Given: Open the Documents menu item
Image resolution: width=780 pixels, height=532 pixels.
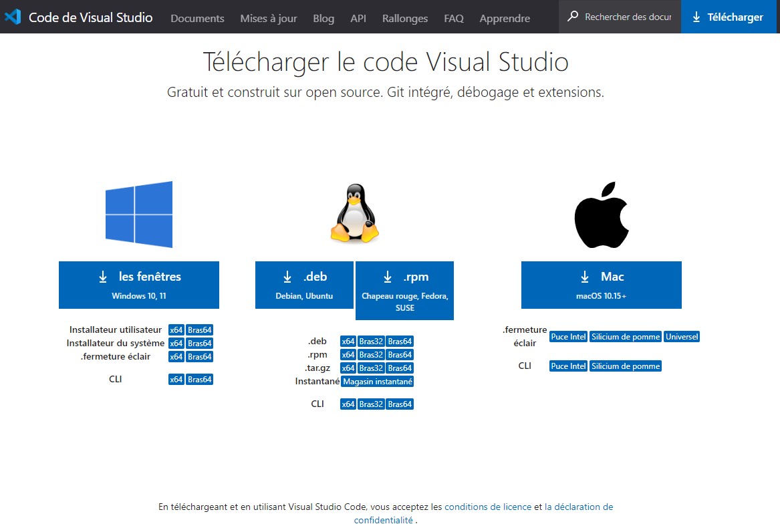Looking at the screenshot, I should coord(197,19).
